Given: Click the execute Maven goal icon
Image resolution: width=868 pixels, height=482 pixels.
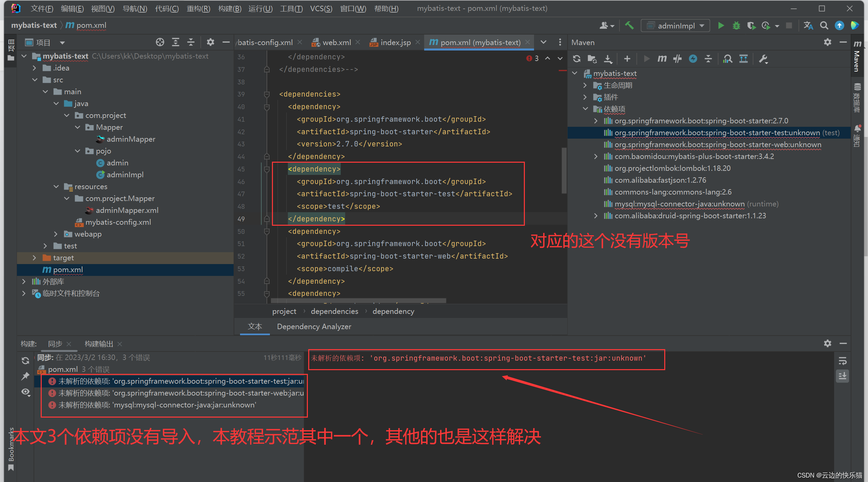Looking at the screenshot, I should point(662,59).
